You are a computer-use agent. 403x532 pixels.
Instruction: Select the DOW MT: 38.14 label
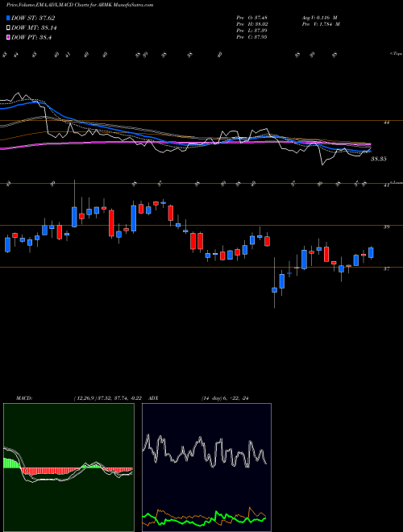coord(34,28)
